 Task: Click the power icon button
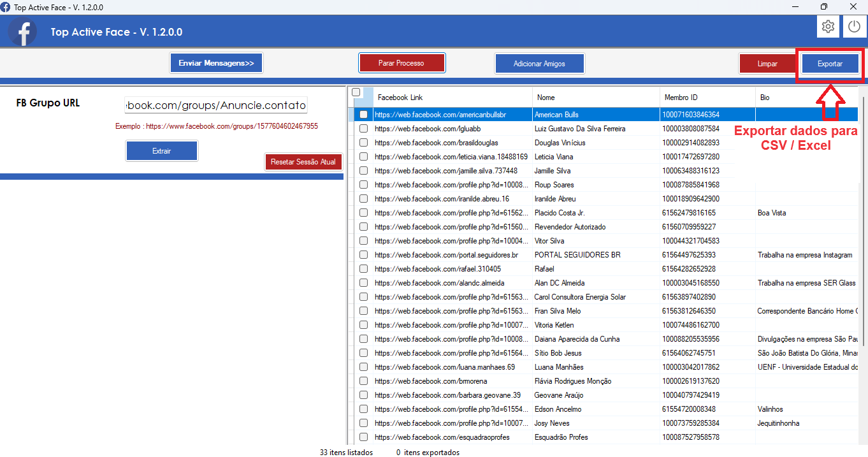pos(855,27)
